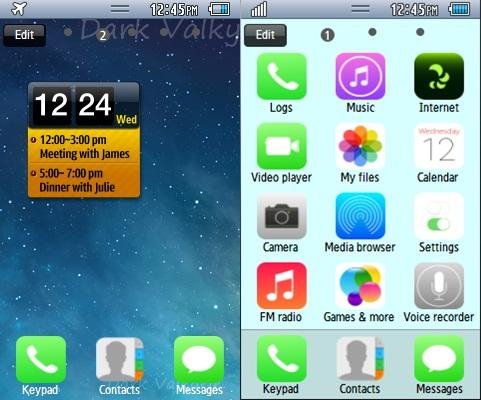This screenshot has height=400, width=481.
Task: Tap Contacts icon on right screen dock
Action: pos(360,359)
